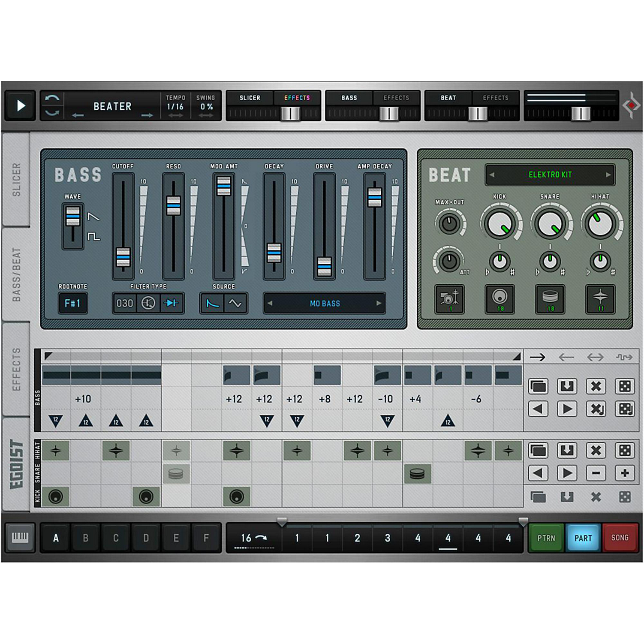Click the drum kit icon in Beat panel
The height and width of the screenshot is (644, 644).
click(449, 299)
